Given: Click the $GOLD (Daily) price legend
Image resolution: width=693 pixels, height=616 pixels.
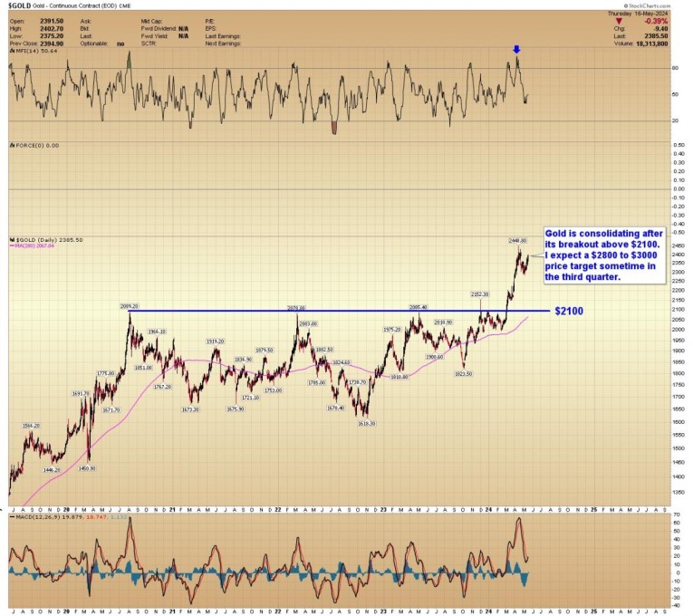Looking at the screenshot, I should pyautogui.click(x=45, y=240).
